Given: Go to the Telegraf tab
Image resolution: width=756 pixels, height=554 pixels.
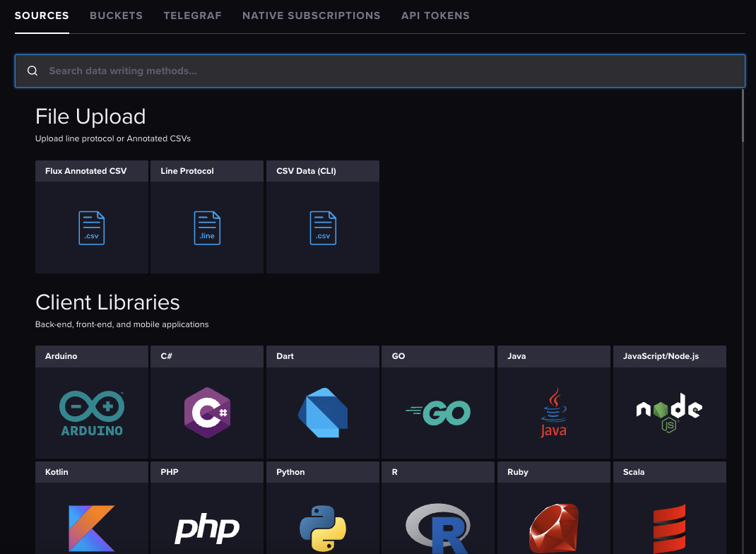Looking at the screenshot, I should click(x=192, y=16).
